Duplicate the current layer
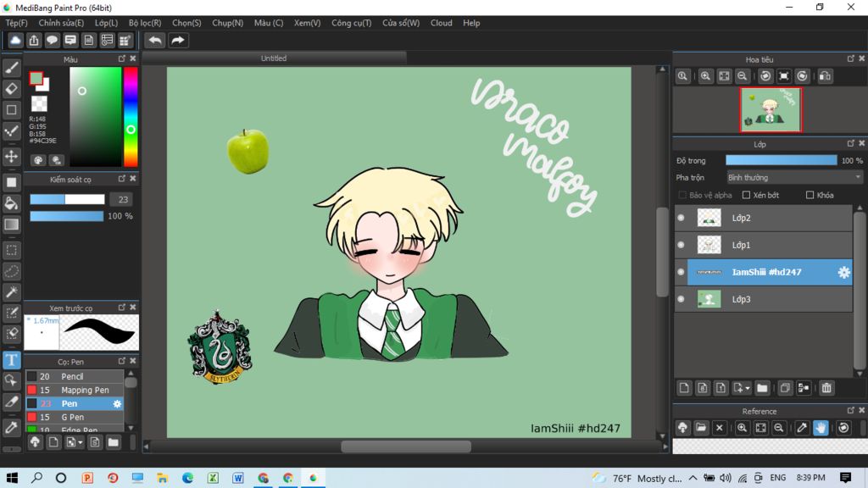The width and height of the screenshot is (868, 488). (x=785, y=388)
